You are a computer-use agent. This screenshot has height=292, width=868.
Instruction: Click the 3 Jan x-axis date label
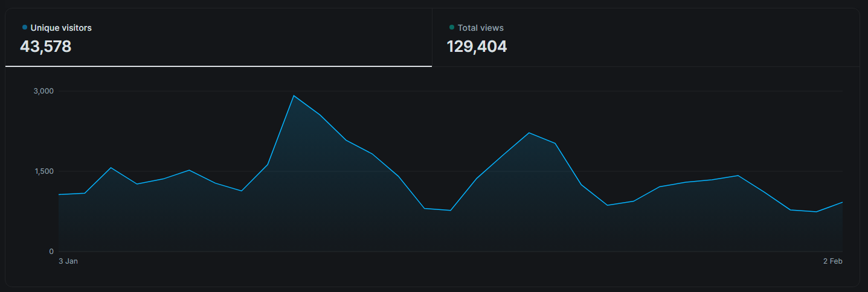(68, 261)
